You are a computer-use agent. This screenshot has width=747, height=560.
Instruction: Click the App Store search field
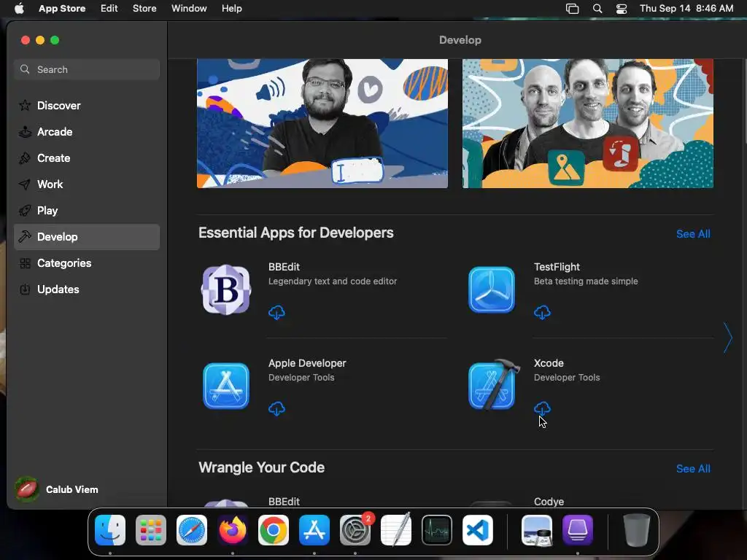coord(87,69)
